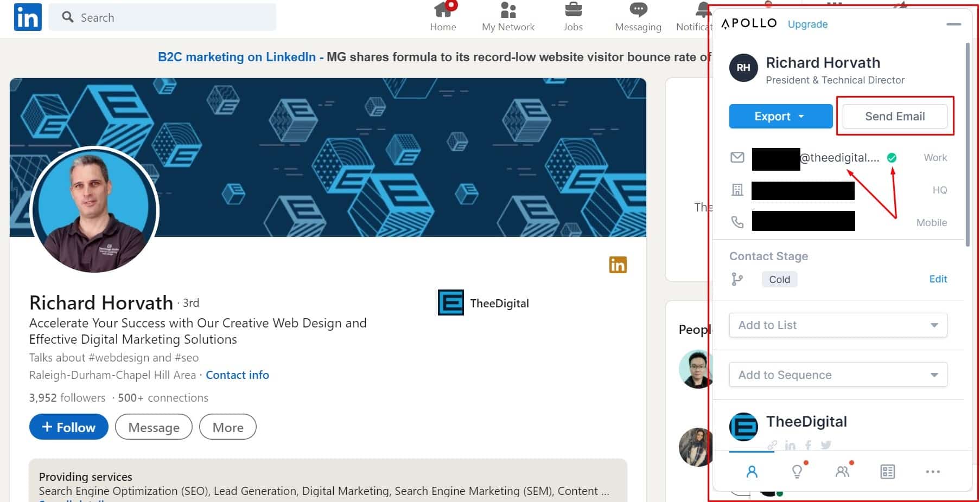The height and width of the screenshot is (502, 980).
Task: Click the mobile phone icon
Action: tap(737, 222)
